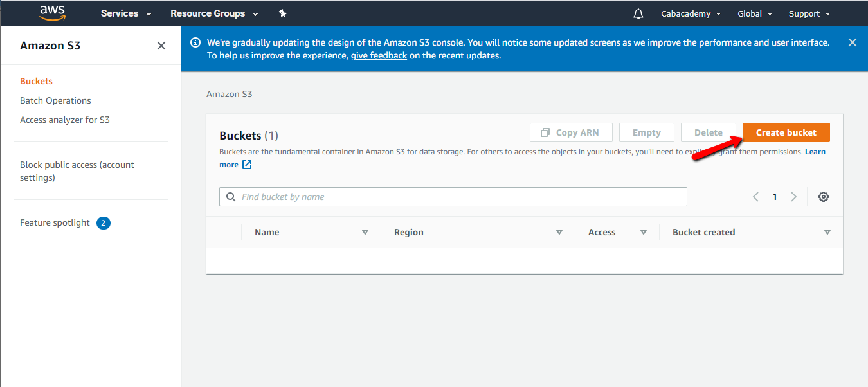Focus the Find bucket by name field
Image resolution: width=868 pixels, height=387 pixels.
coord(453,197)
